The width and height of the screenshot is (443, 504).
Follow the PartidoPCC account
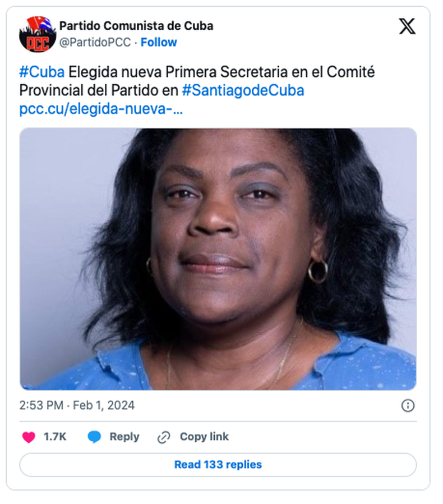(159, 42)
